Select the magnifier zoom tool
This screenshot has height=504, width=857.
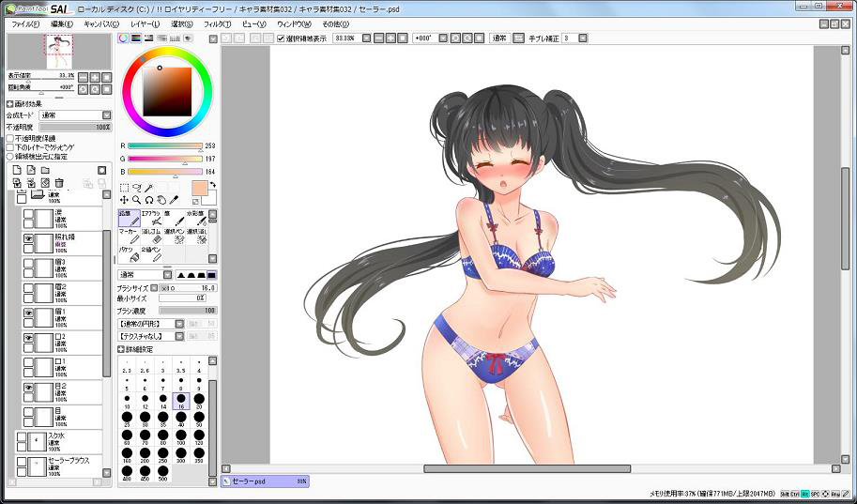pyautogui.click(x=137, y=200)
